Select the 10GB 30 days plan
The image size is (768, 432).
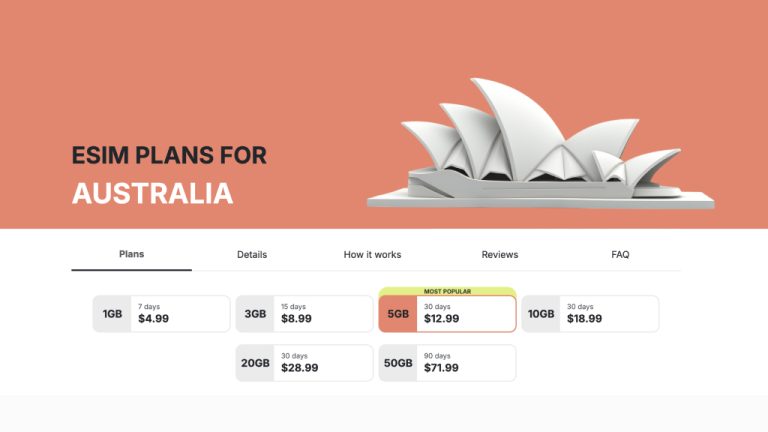pos(590,314)
